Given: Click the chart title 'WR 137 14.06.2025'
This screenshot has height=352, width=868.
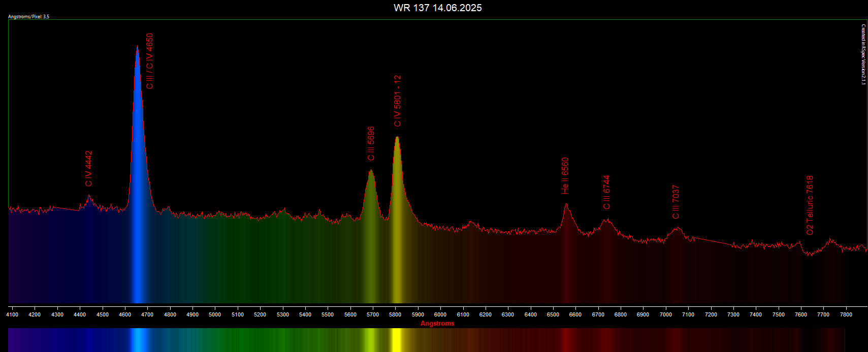Looking at the screenshot, I should (437, 8).
